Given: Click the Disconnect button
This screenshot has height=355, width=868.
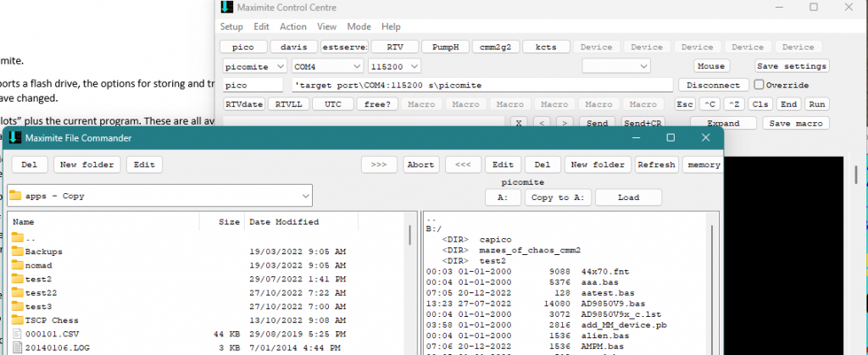Looking at the screenshot, I should [713, 85].
